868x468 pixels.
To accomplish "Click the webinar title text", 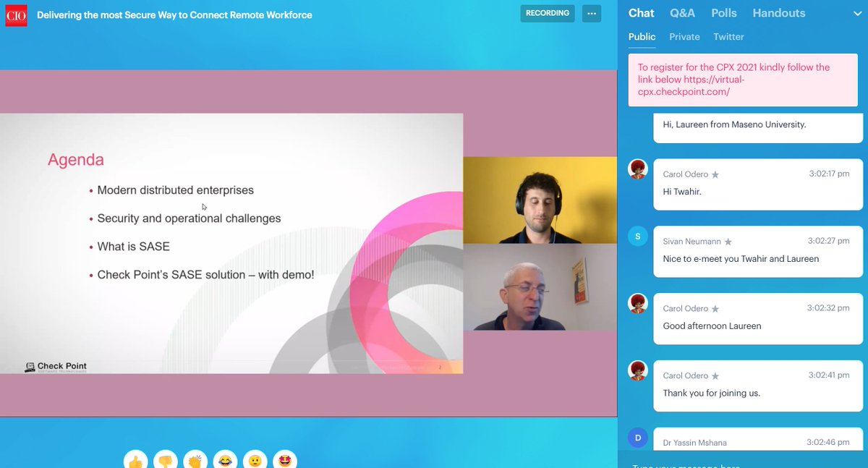I will coord(174,14).
